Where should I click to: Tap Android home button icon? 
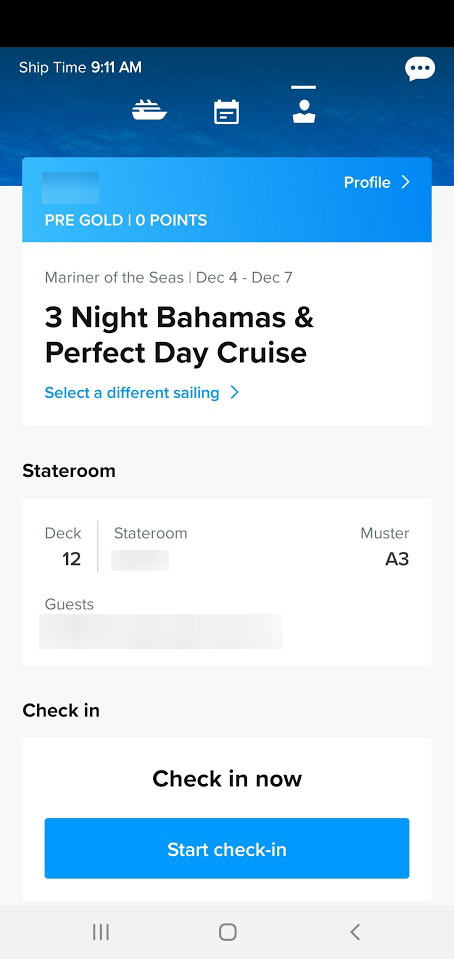click(228, 931)
